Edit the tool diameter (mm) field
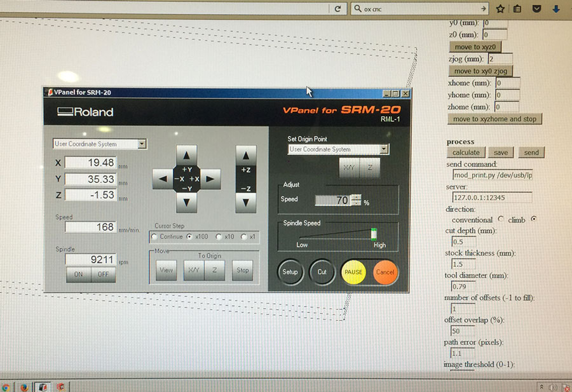The width and height of the screenshot is (572, 392). (x=463, y=287)
